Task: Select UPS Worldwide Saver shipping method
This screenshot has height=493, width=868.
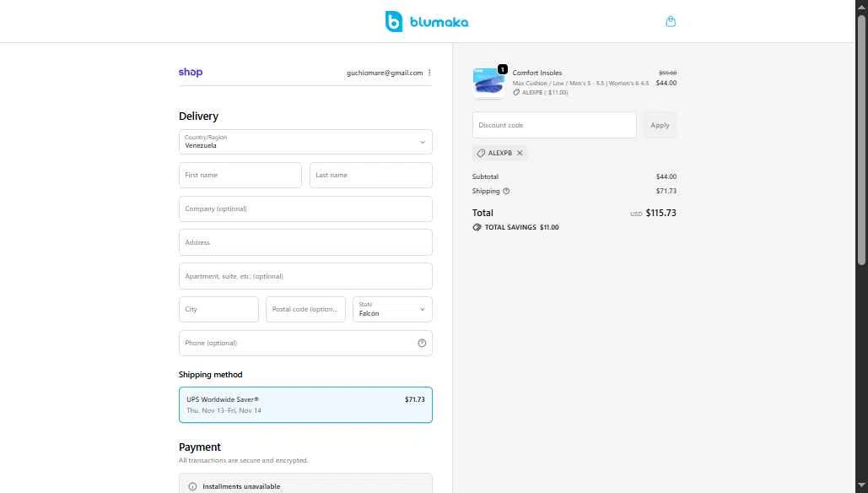Action: tap(305, 405)
